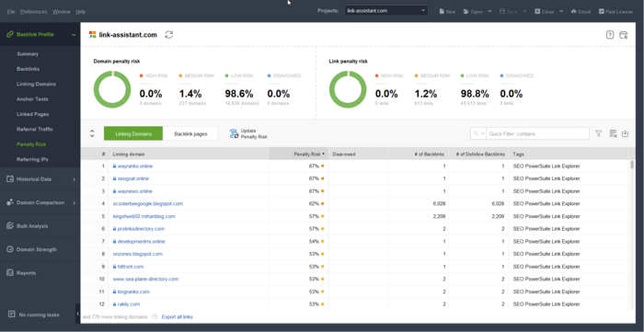Click the refresh icon beside link-assistant.com
Image resolution: width=644 pixels, height=332 pixels.
[168, 35]
